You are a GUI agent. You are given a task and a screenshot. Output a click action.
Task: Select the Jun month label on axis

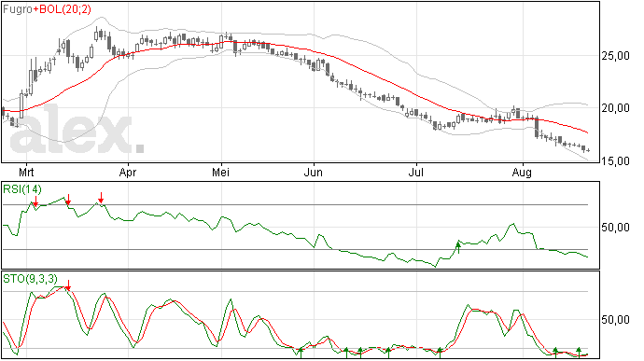[313, 173]
